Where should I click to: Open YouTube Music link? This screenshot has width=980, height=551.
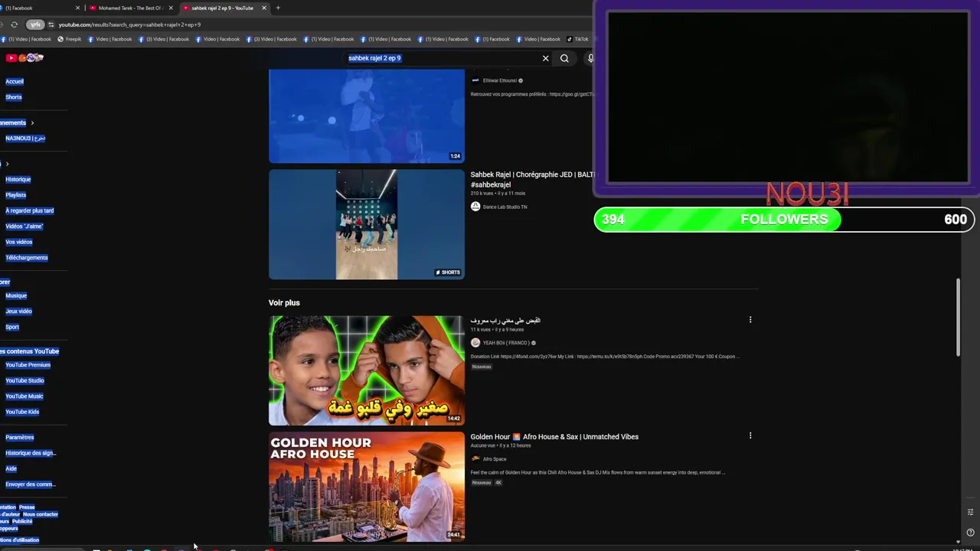pos(24,396)
